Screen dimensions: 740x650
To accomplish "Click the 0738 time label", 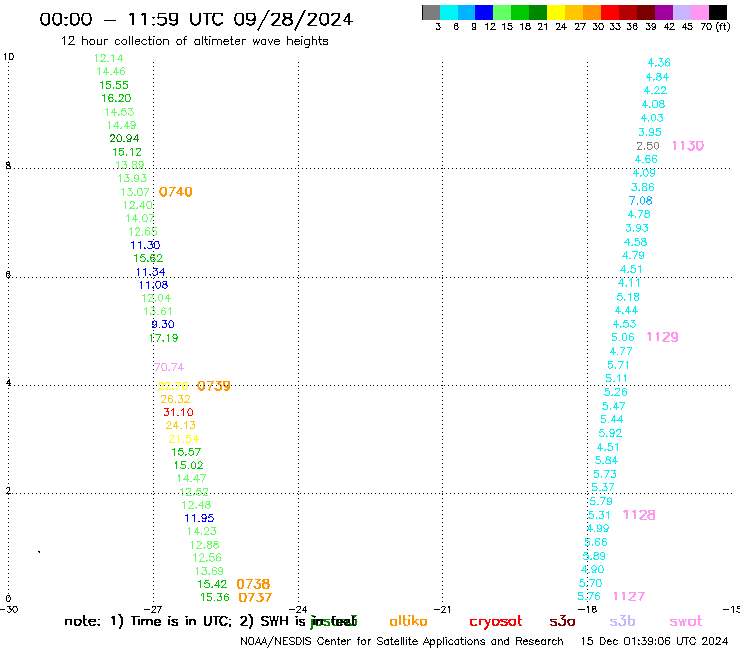I will [x=253, y=584].
